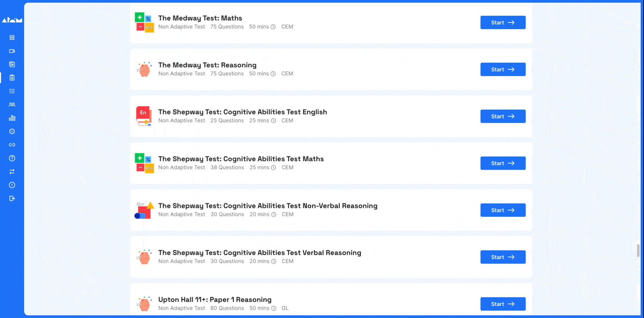Open the checklist icon in sidebar
This screenshot has height=318, width=644.
(x=12, y=91)
